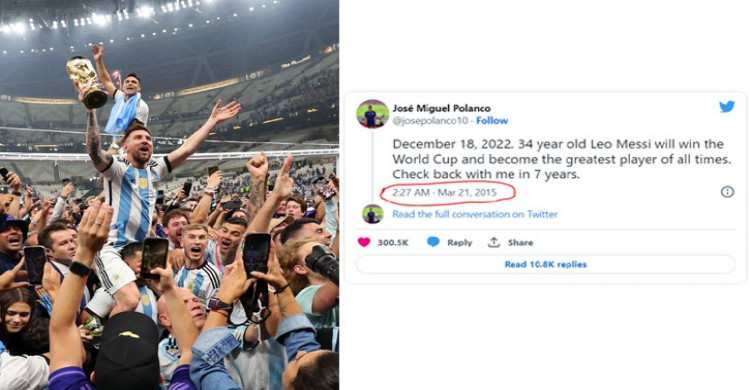The width and height of the screenshot is (750, 390).
Task: Click the World Cup celebration photo
Action: (x=169, y=195)
